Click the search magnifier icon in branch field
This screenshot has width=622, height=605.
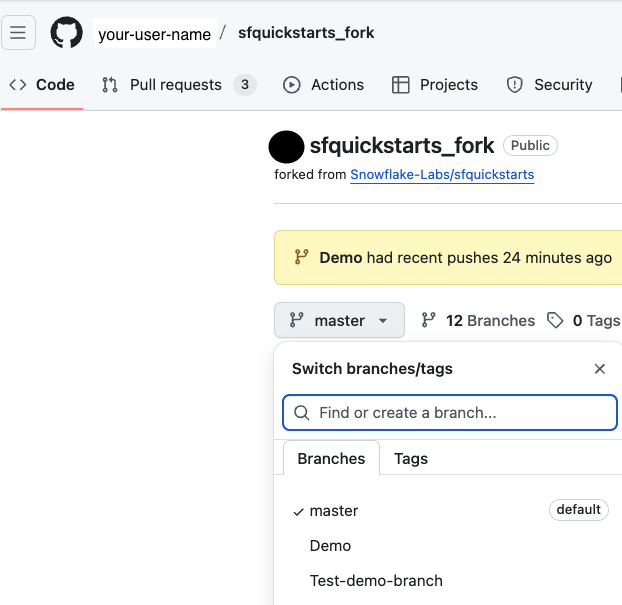point(301,413)
